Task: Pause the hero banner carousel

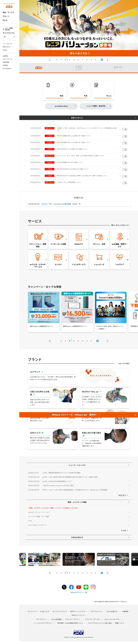Action: click(102, 60)
